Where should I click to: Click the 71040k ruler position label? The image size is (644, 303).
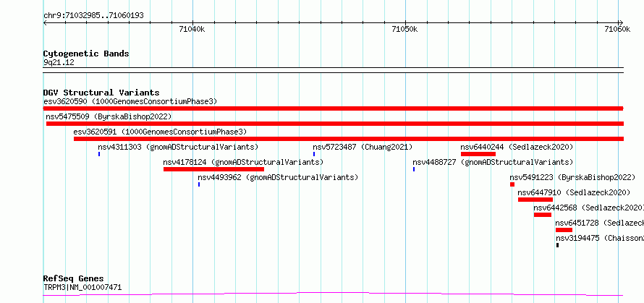coord(192,29)
